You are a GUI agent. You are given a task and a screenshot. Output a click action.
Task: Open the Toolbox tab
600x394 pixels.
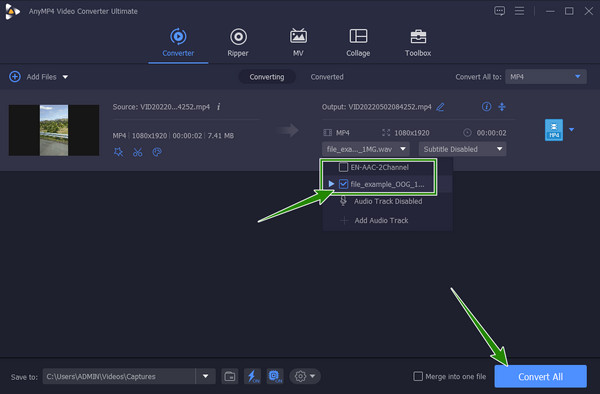[x=418, y=42]
